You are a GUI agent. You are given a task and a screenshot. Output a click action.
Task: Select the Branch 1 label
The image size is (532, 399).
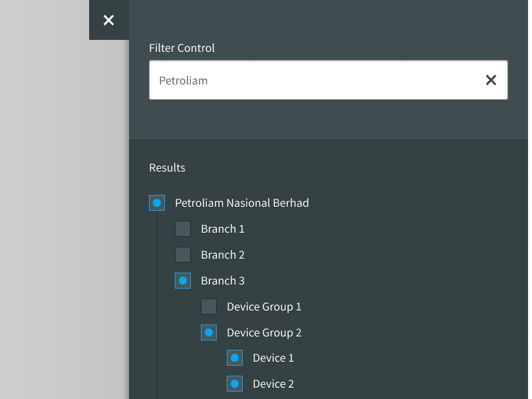click(x=223, y=229)
